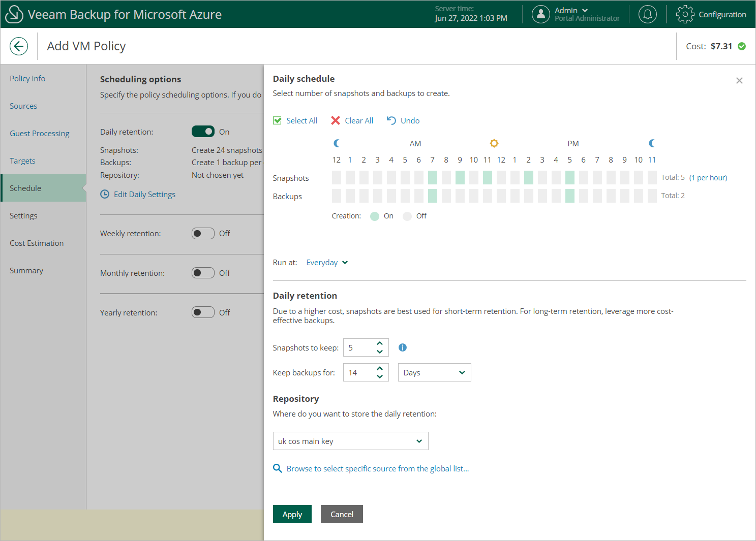Increase Snapshots to keep with up arrow
The image size is (756, 541).
[380, 343]
